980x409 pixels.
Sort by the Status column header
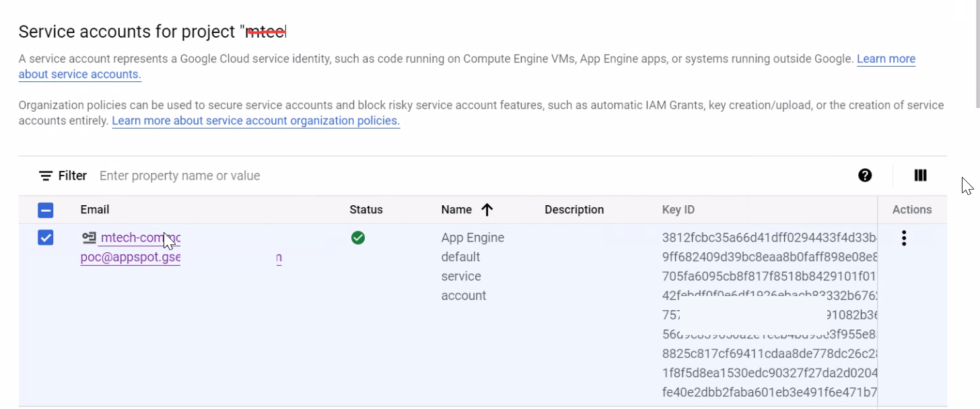click(366, 209)
